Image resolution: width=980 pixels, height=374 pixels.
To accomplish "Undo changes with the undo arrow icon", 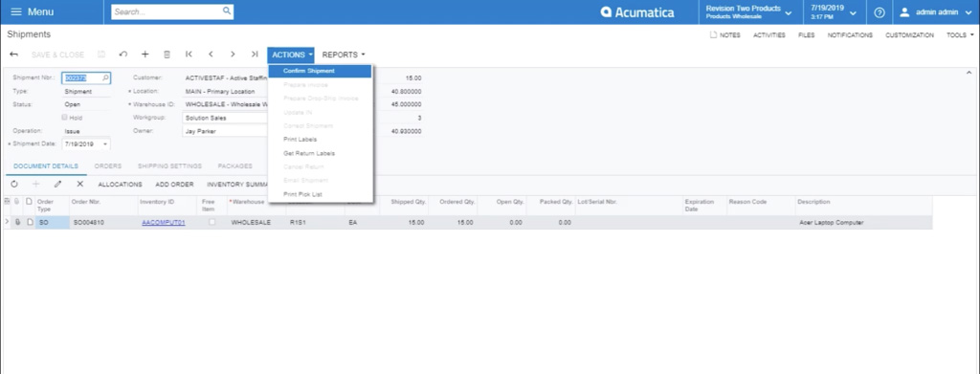I will pyautogui.click(x=123, y=55).
